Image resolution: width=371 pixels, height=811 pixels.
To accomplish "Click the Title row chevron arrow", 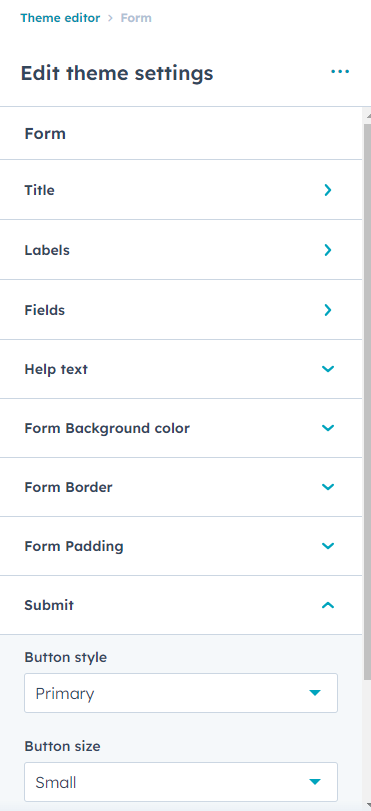I will 328,190.
